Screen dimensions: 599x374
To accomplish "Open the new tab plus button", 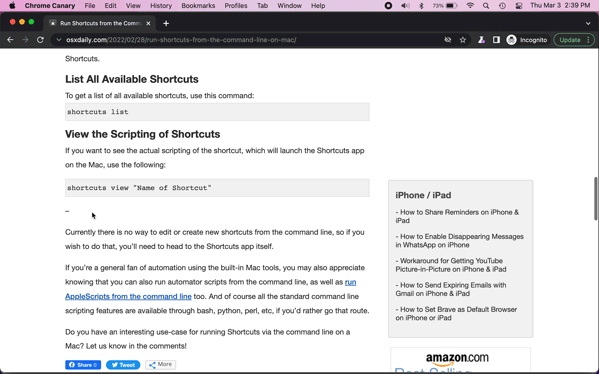I will [166, 23].
